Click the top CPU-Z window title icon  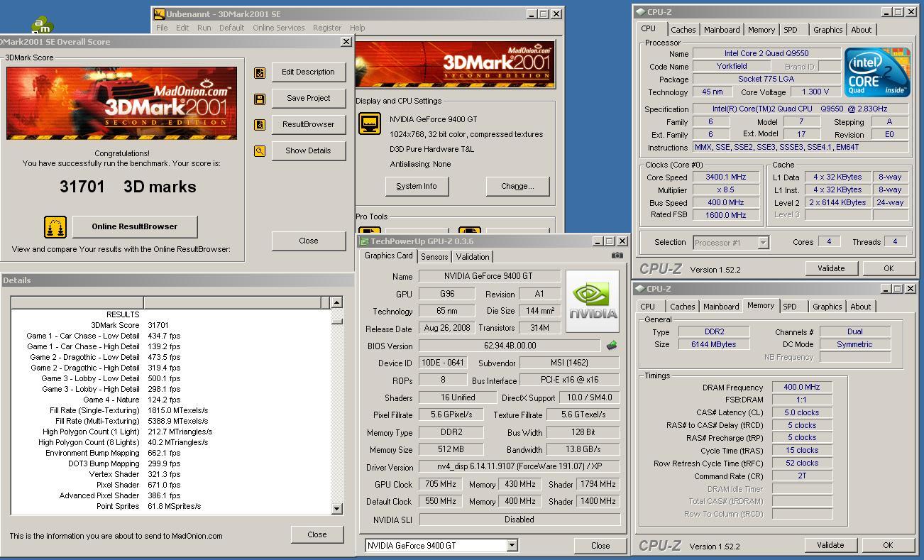[x=640, y=12]
